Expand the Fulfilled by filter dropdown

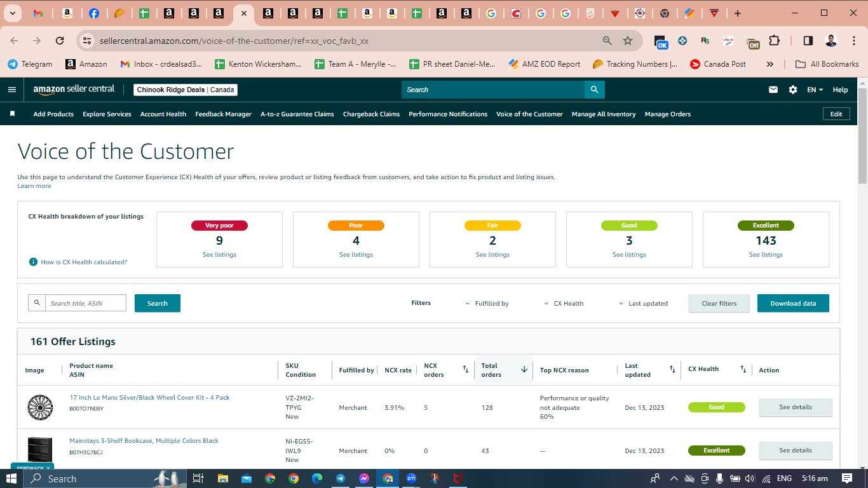[487, 304]
